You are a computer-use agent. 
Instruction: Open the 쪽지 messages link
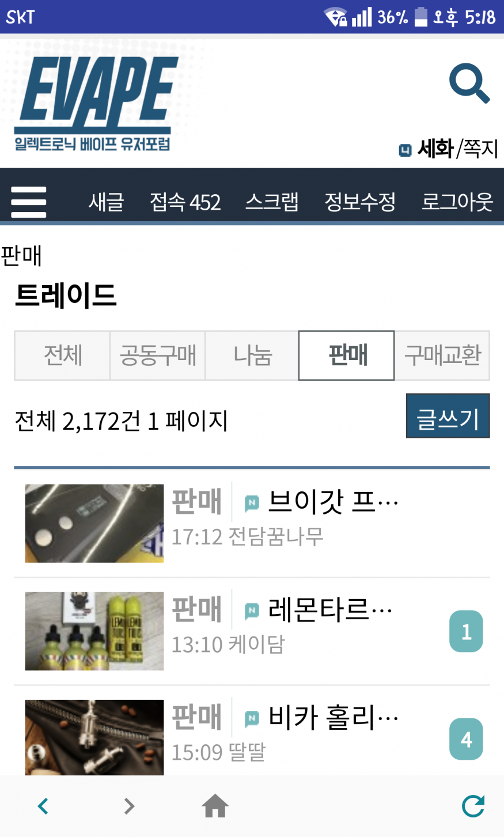coord(480,149)
